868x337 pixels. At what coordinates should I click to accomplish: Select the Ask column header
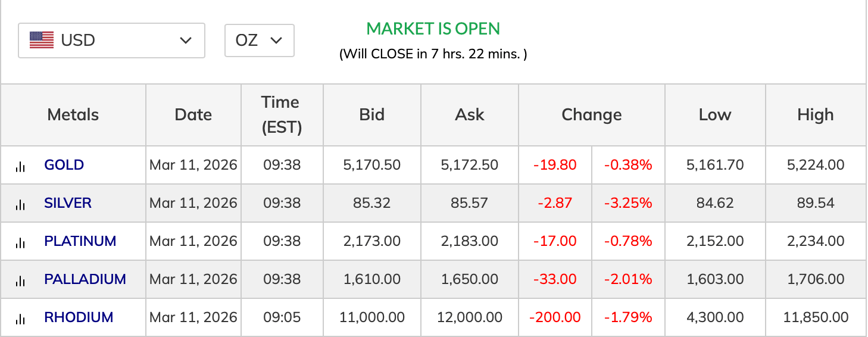click(x=470, y=115)
